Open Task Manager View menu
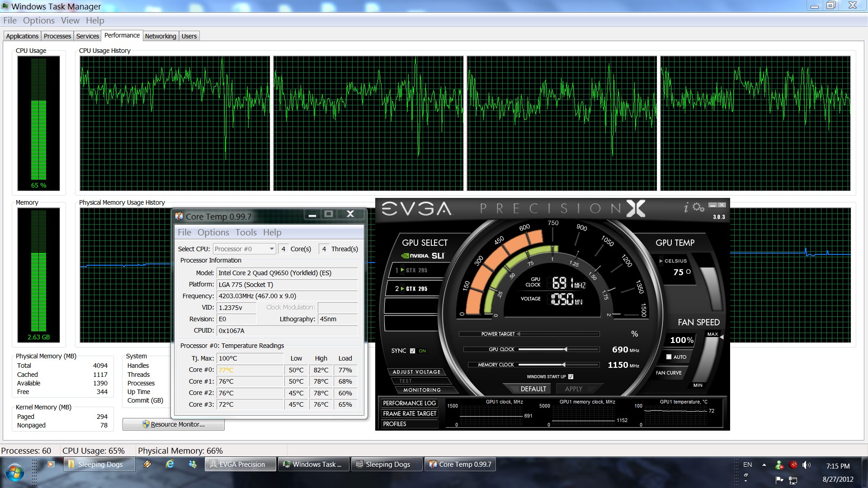868x488 pixels. click(70, 20)
